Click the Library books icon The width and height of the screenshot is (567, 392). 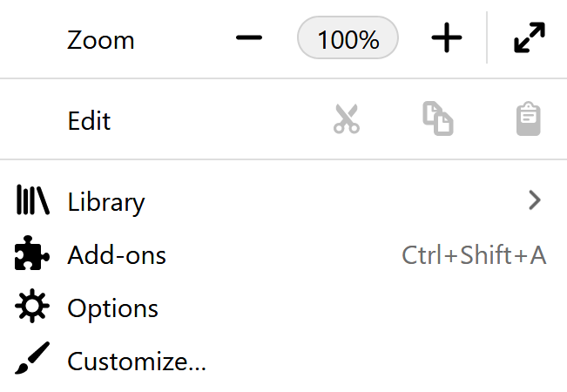pyautogui.click(x=33, y=202)
